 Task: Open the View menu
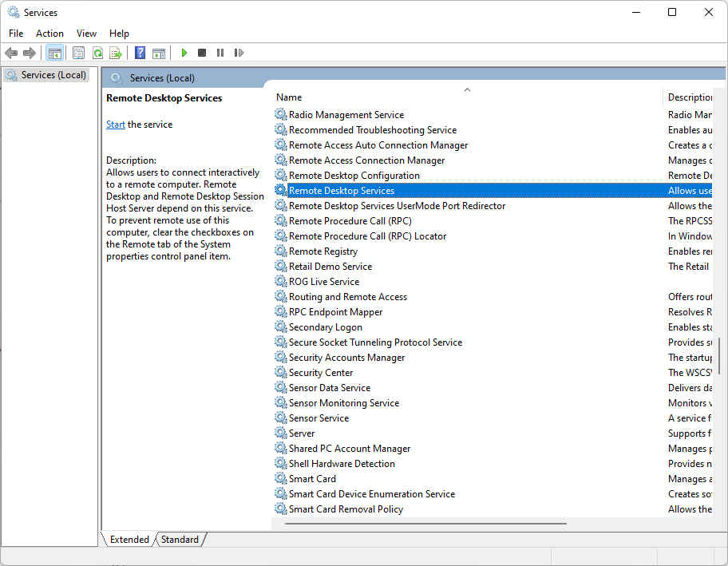(86, 33)
